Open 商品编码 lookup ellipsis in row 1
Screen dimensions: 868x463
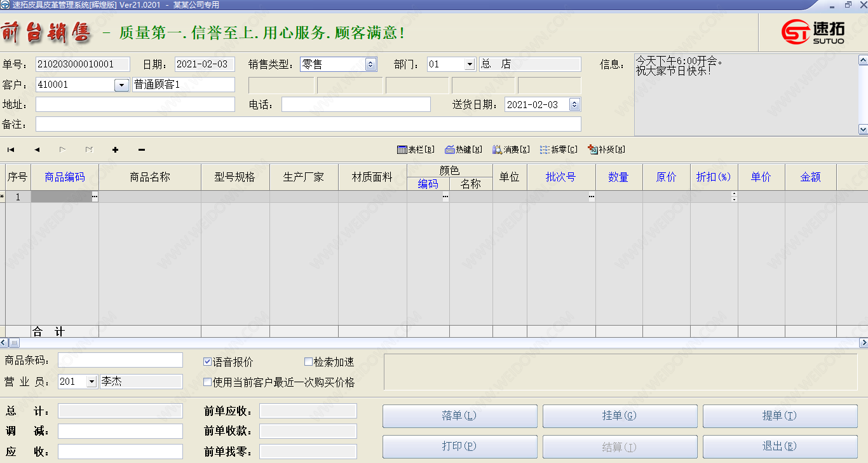point(95,197)
